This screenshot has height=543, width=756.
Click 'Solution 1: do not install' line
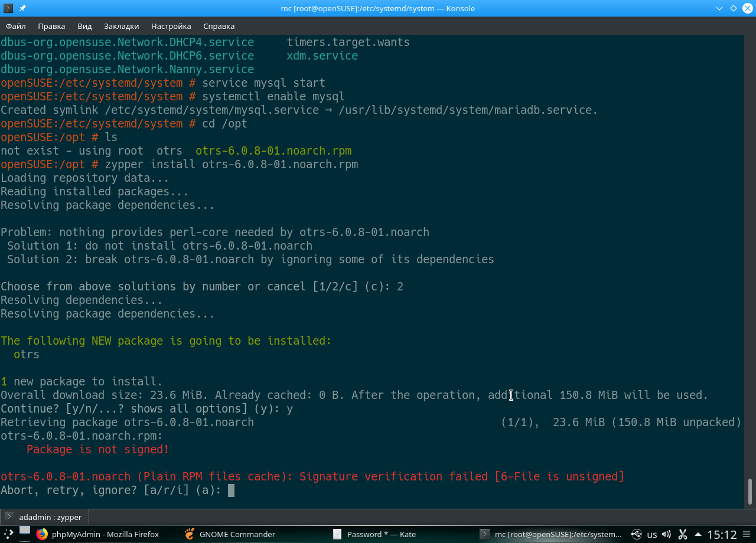tap(159, 246)
